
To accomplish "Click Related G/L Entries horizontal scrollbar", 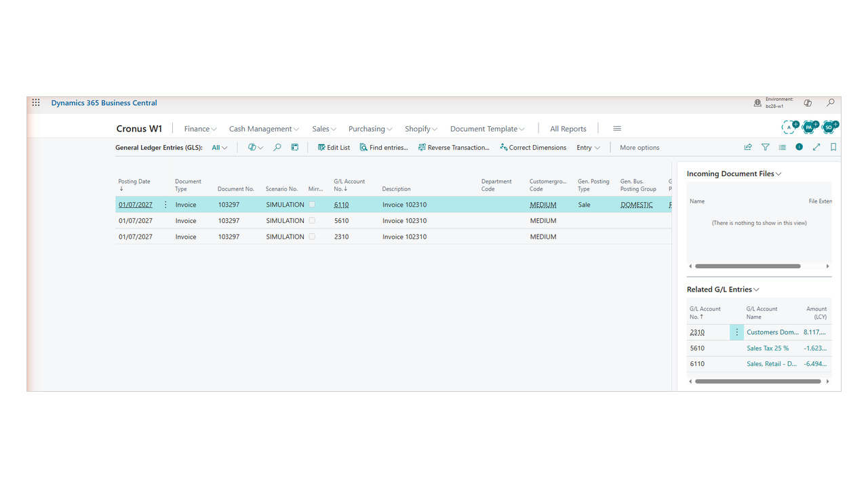I will pyautogui.click(x=758, y=382).
